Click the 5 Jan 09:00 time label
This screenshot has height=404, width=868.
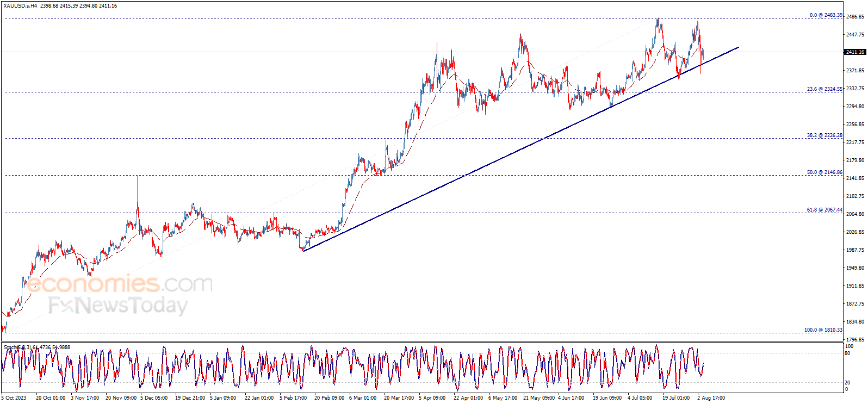[x=223, y=398]
